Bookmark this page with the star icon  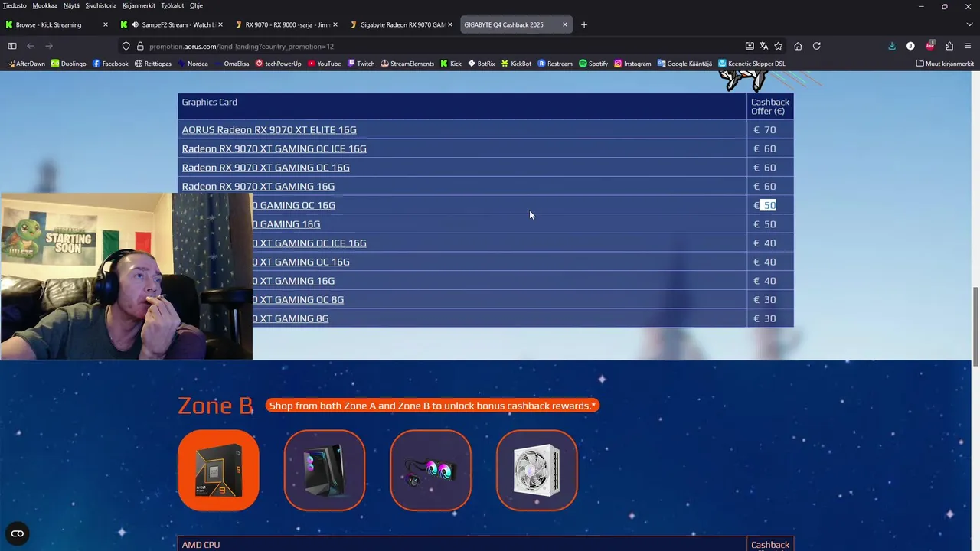pos(779,46)
